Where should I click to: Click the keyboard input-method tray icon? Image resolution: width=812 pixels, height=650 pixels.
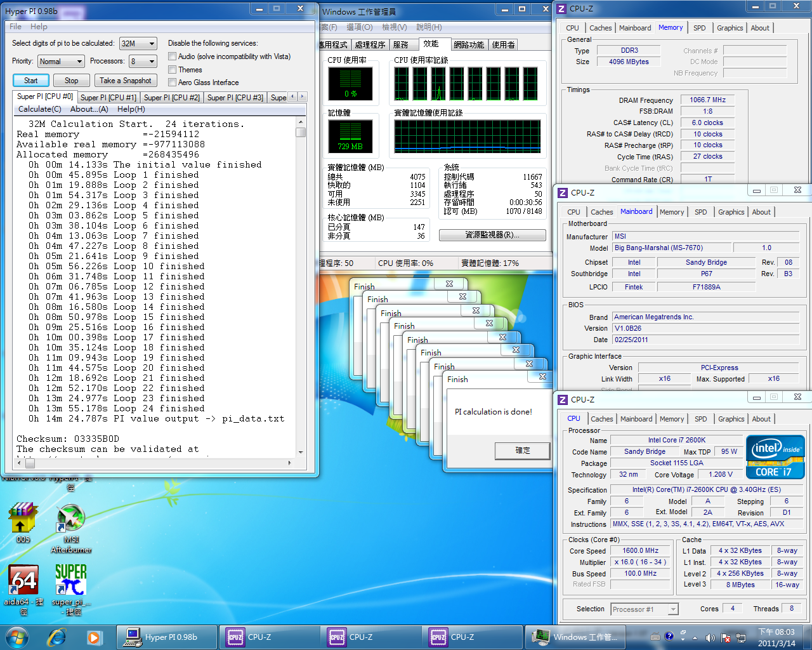pos(655,637)
